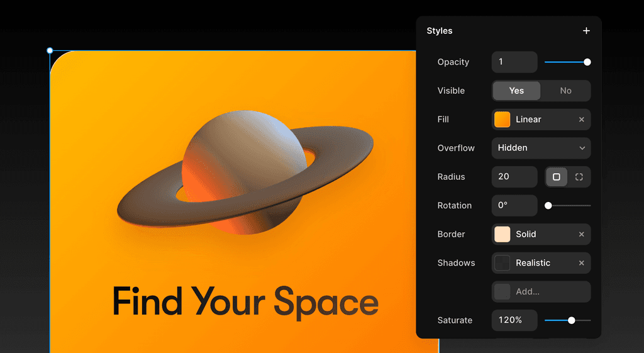Screen dimensions: 644x353
Task: Open the orange Fill color swatch
Action: point(502,120)
